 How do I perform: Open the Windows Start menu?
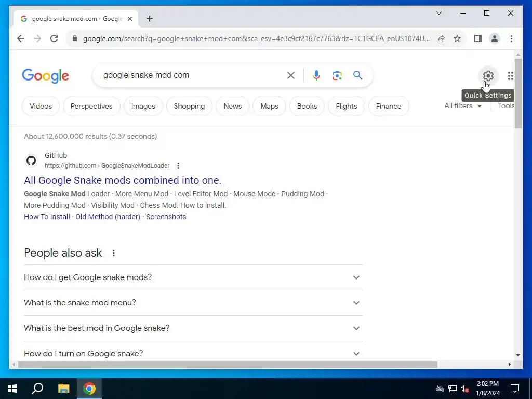tap(12, 389)
